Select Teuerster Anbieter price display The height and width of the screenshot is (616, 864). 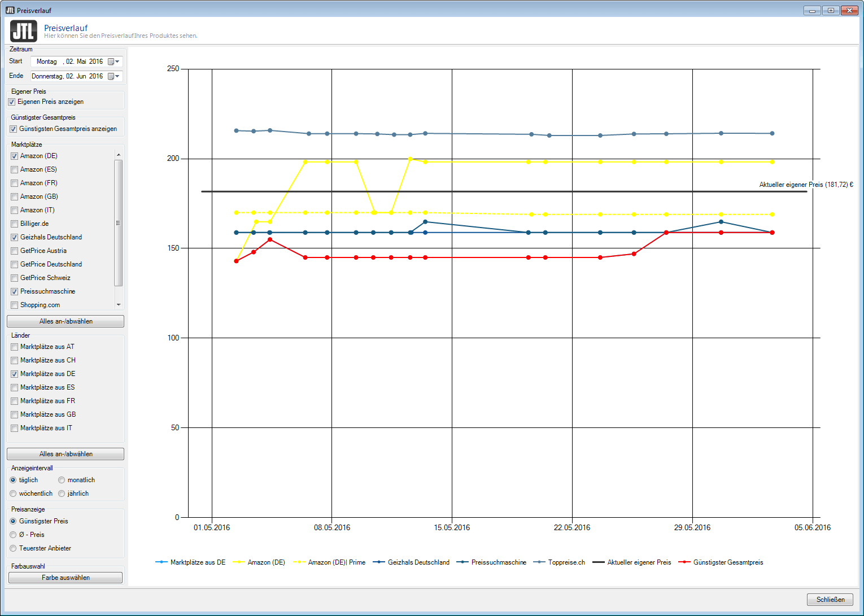click(x=13, y=549)
